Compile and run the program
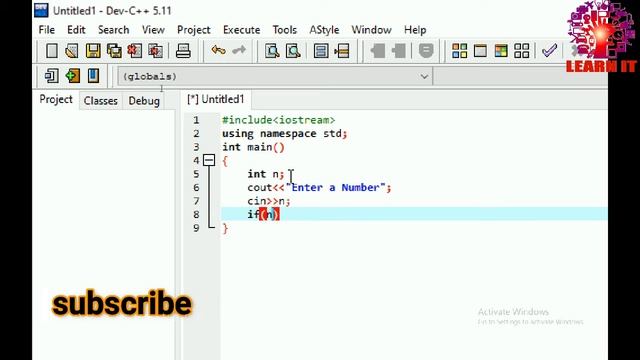 click(501, 51)
